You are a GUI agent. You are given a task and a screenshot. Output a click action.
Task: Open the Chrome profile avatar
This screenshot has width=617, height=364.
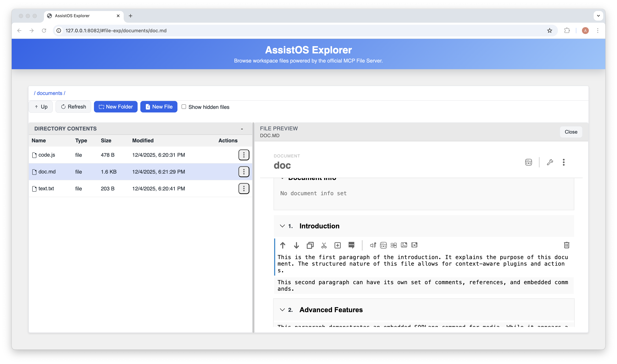[585, 30]
